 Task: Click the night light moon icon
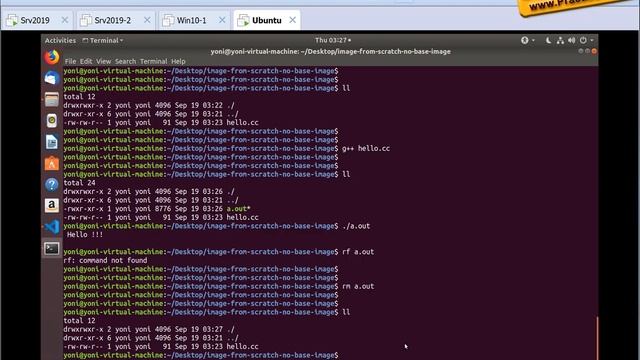pos(548,40)
